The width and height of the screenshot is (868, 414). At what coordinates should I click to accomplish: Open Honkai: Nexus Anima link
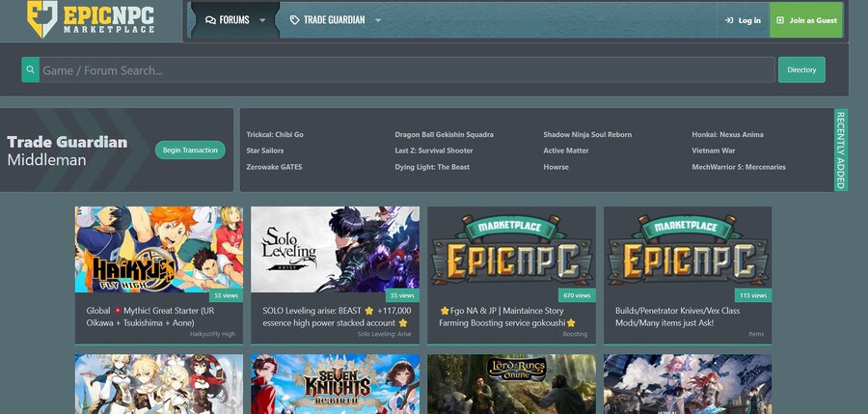pyautogui.click(x=727, y=135)
